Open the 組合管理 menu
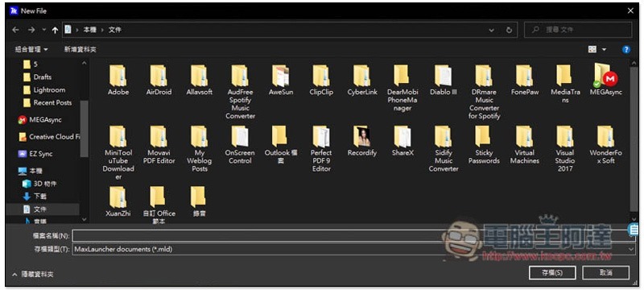 31,49
